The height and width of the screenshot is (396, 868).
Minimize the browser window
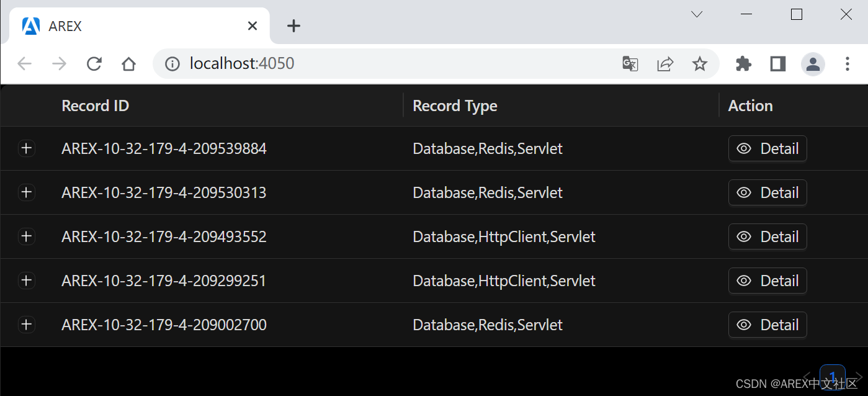tap(746, 14)
